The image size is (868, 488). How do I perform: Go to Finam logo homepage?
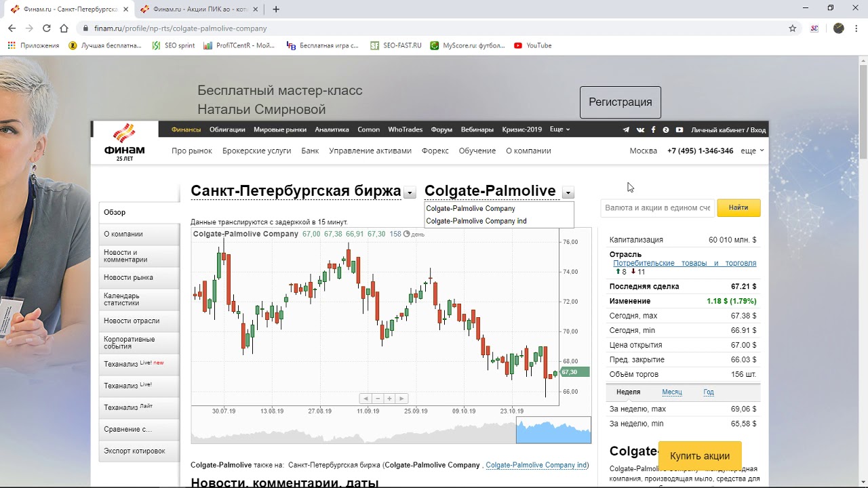(x=125, y=142)
